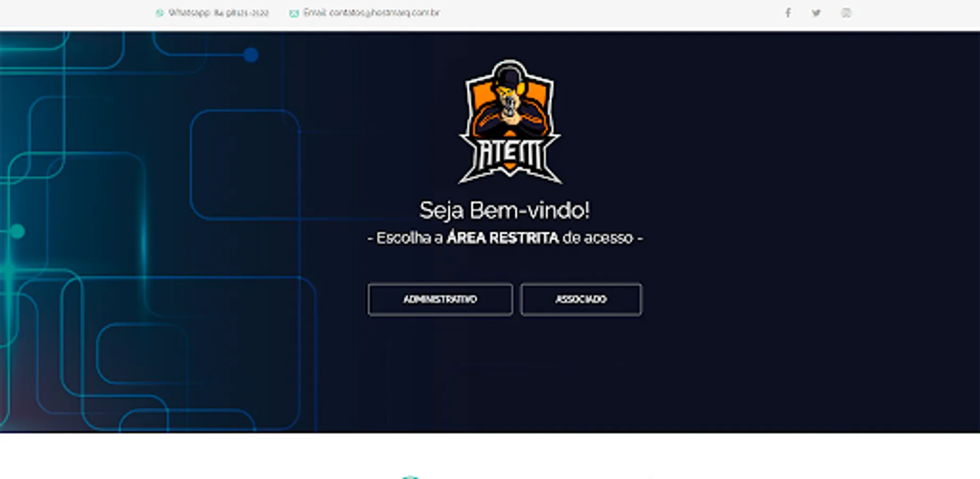Click the blue circuit node dot
This screenshot has width=980, height=479.
tap(251, 55)
